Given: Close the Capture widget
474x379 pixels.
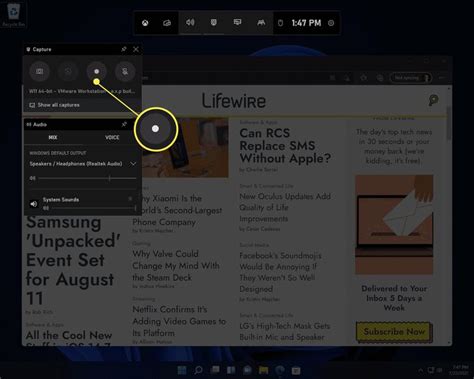Looking at the screenshot, I should pos(136,49).
